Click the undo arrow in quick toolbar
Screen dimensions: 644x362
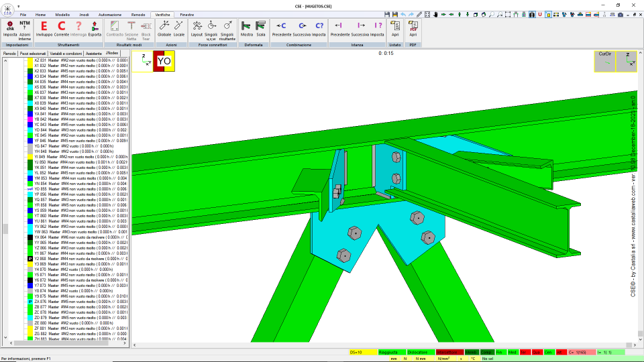[x=403, y=14]
